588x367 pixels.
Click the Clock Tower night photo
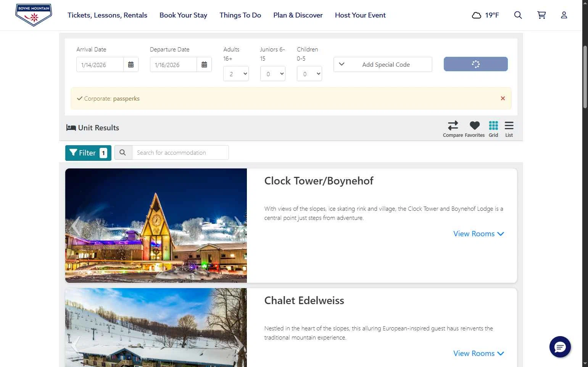point(156,226)
